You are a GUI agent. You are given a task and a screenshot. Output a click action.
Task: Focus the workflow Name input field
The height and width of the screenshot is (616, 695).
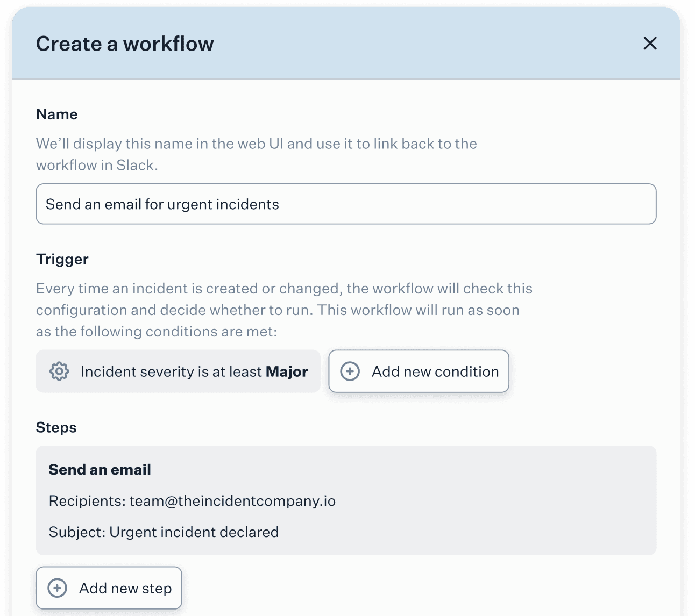(x=346, y=204)
